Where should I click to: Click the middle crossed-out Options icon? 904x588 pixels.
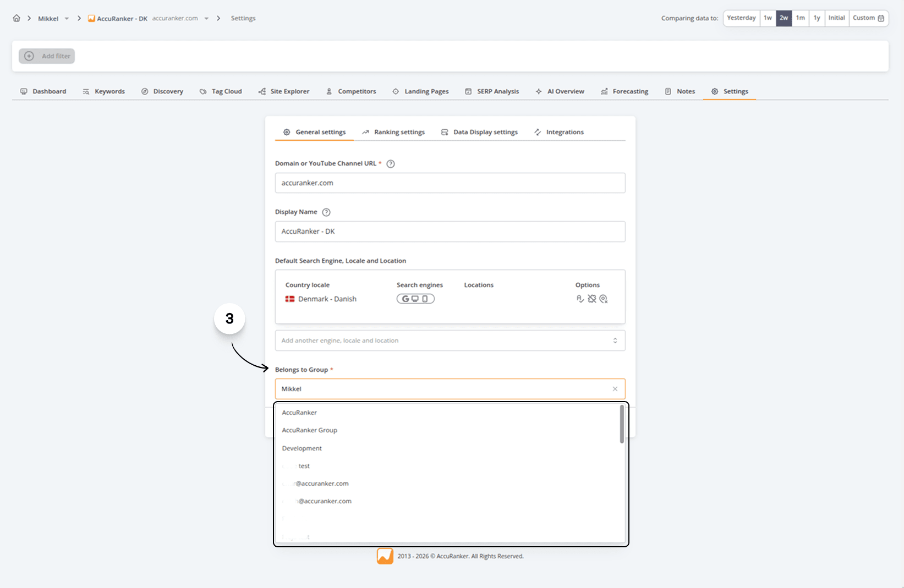click(592, 299)
